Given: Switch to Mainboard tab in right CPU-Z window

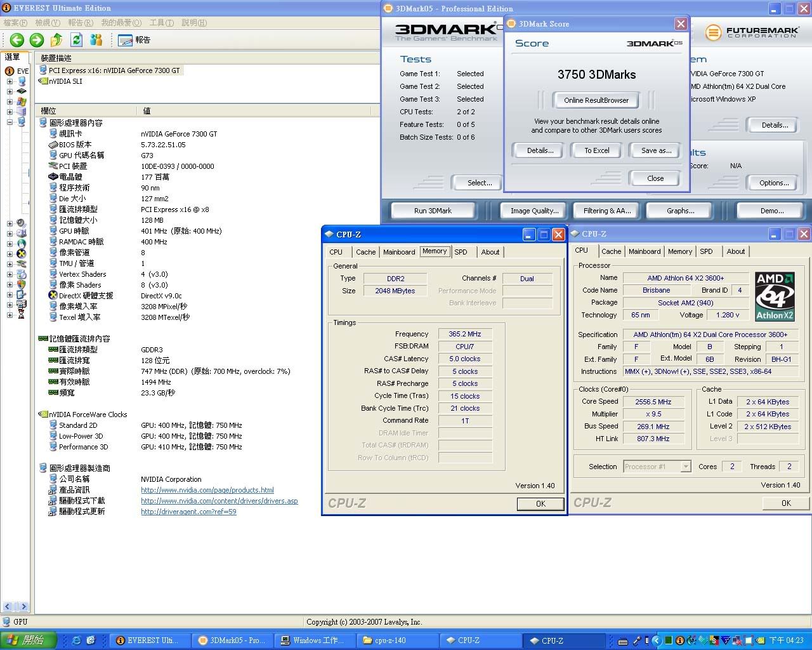Looking at the screenshot, I should [x=645, y=251].
